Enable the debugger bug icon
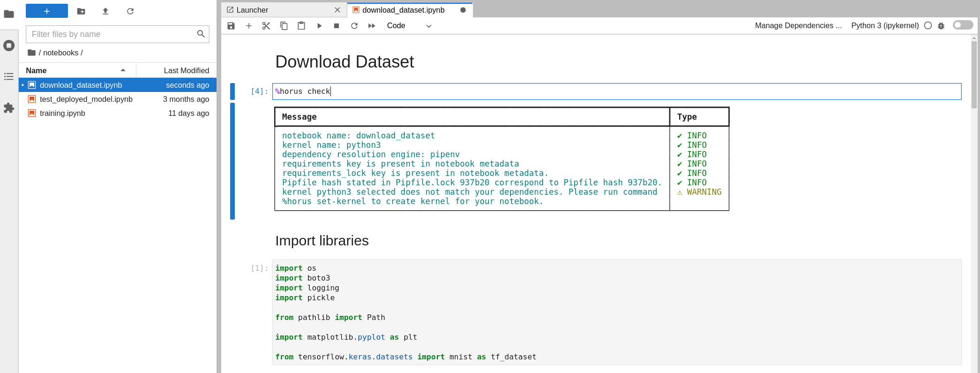 (x=941, y=26)
